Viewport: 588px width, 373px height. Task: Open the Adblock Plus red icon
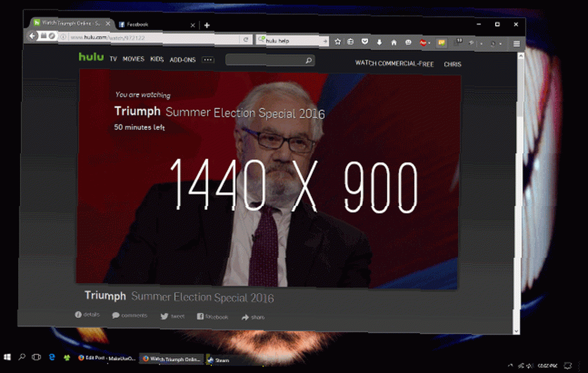tap(423, 43)
